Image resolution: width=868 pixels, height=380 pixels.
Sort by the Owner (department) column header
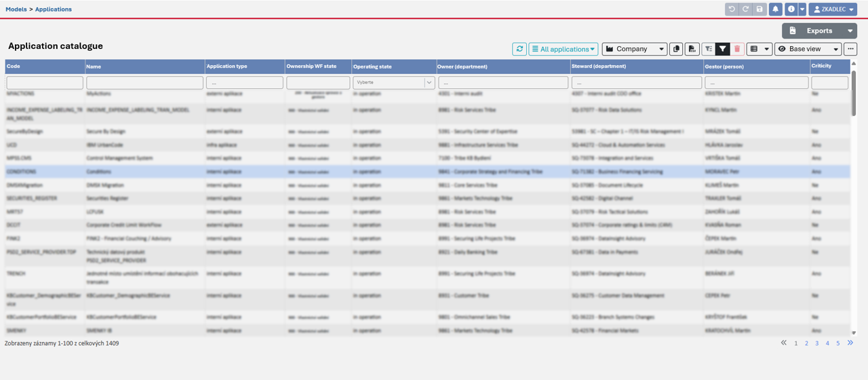click(462, 66)
